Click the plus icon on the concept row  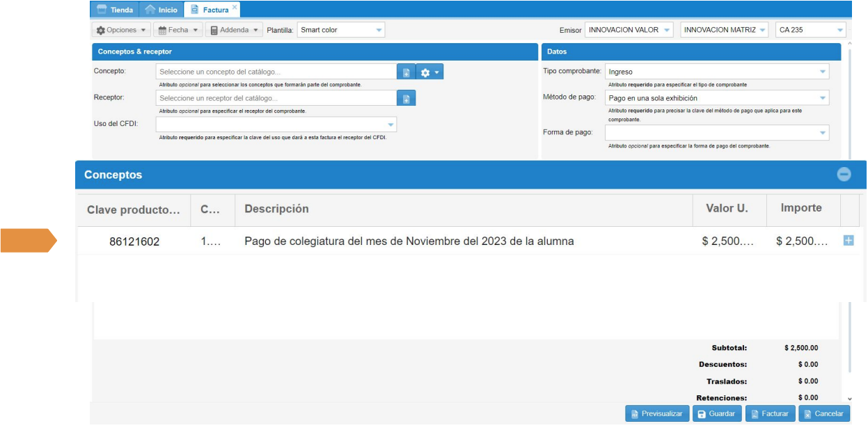pos(849,241)
